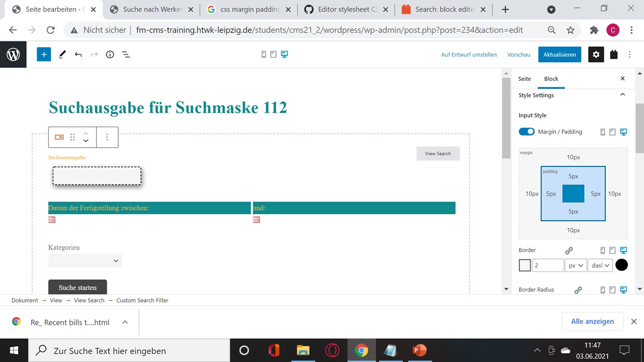644x362 pixels.
Task: Expand the downloaded file options chevron
Action: [125, 322]
